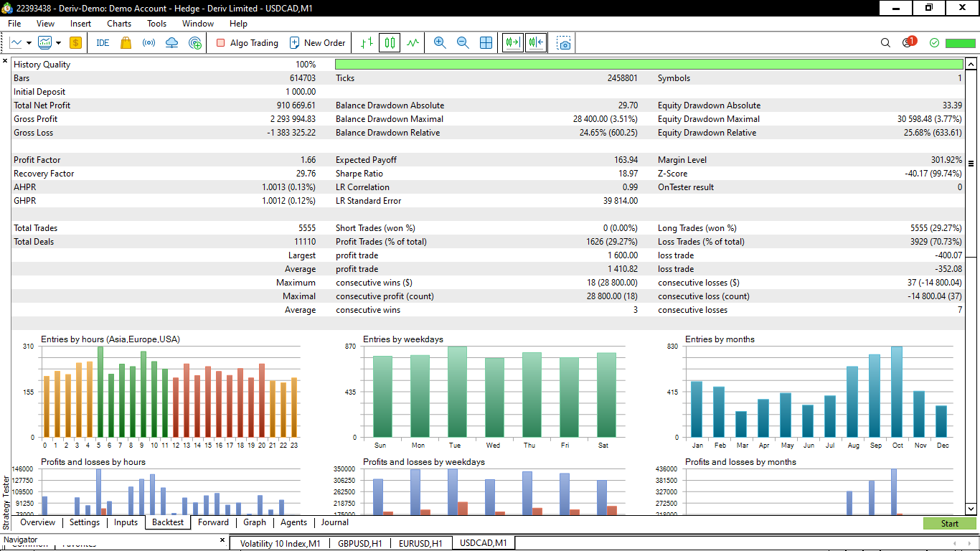This screenshot has width=980, height=551.
Task: Open a New Order
Action: 317,43
